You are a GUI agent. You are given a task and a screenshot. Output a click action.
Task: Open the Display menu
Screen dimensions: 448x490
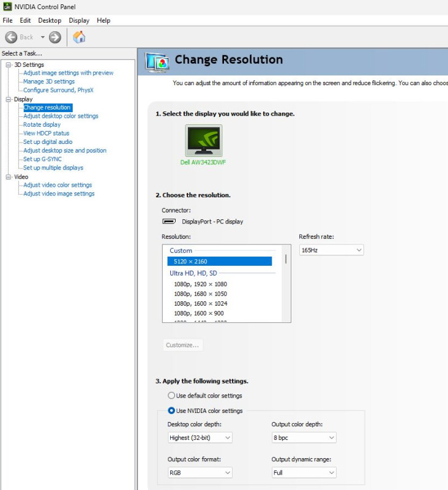pyautogui.click(x=79, y=20)
